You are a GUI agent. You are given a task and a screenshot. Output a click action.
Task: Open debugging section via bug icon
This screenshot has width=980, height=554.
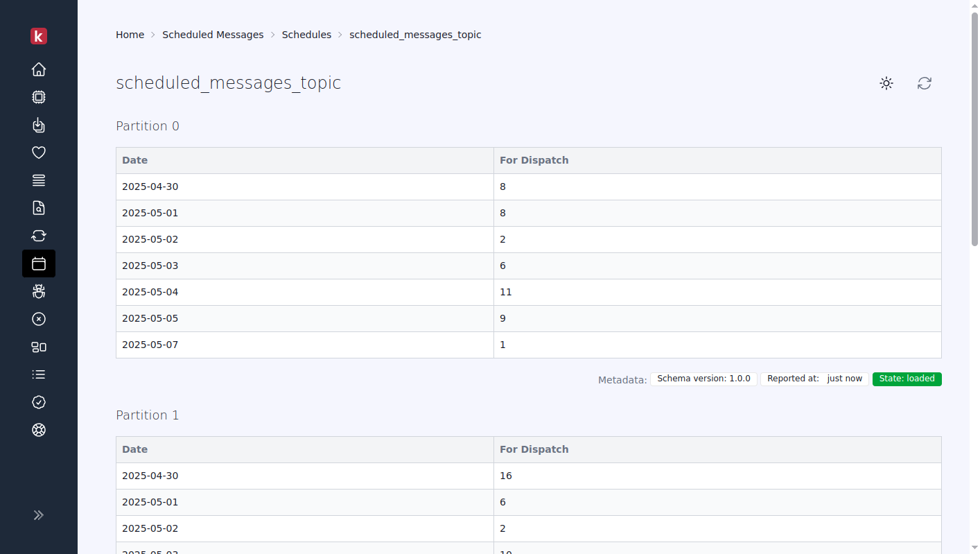coord(39,291)
